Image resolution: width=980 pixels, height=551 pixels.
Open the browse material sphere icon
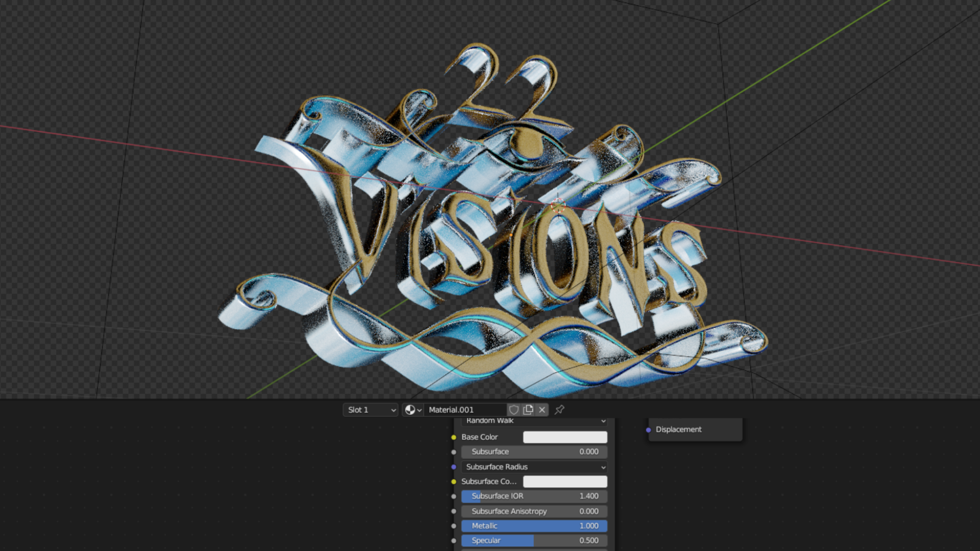click(412, 410)
